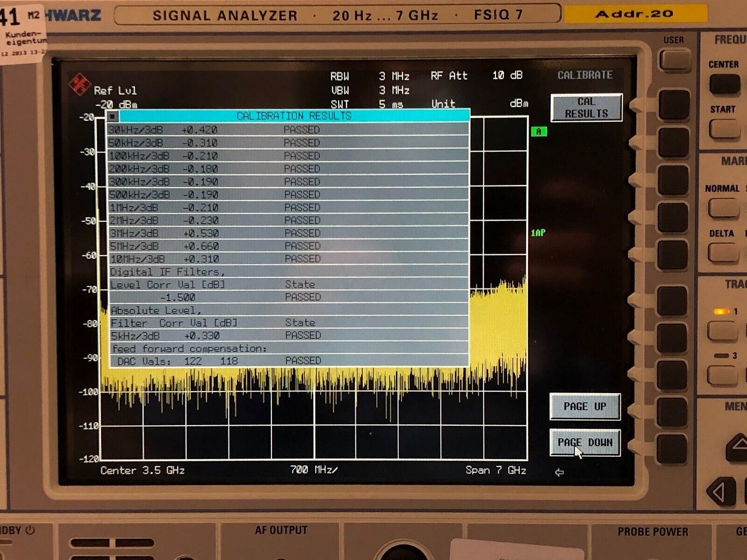Click the small square icon in Calibration Results title bar
This screenshot has height=560, width=747.
pyautogui.click(x=113, y=116)
